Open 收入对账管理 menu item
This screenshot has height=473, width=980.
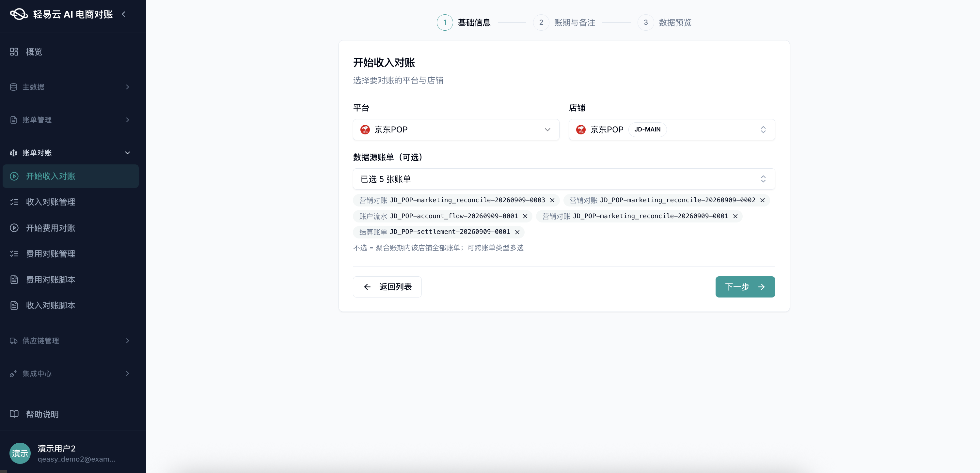coord(71,202)
